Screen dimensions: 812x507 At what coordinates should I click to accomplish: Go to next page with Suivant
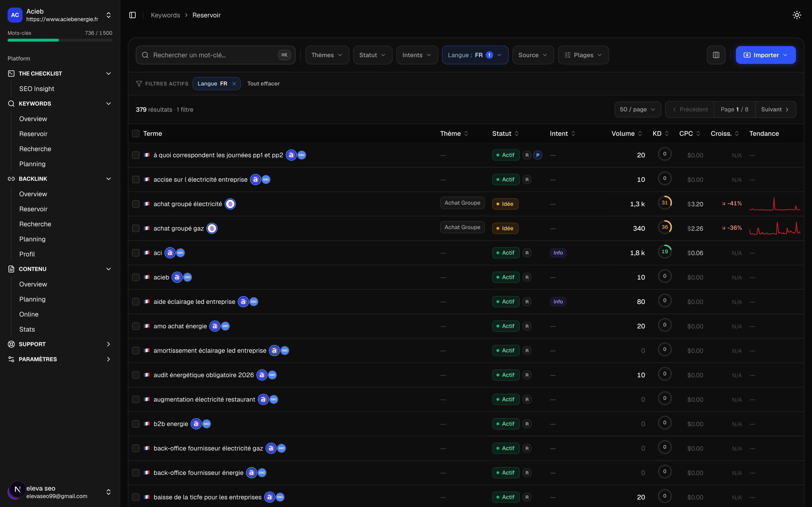pos(775,109)
